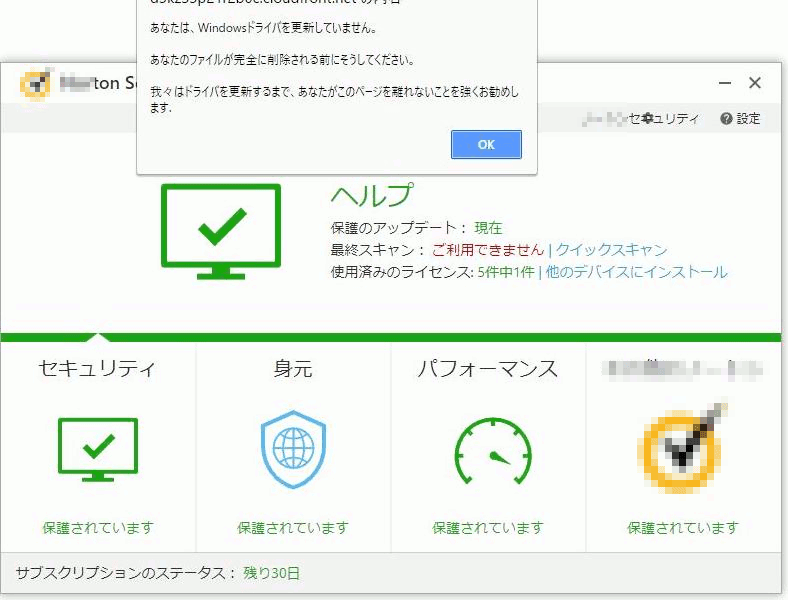Click the ヘルプ heading
The image size is (788, 600).
[x=372, y=195]
